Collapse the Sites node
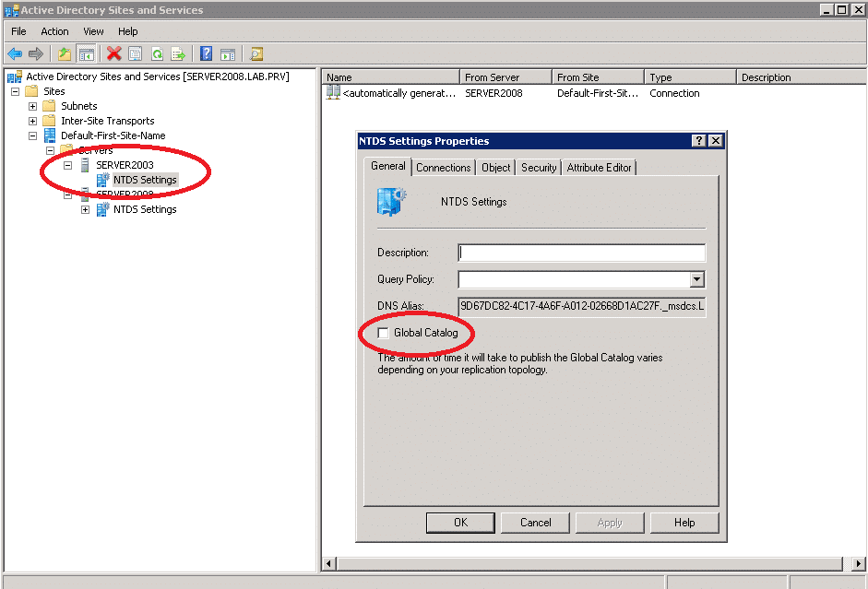The height and width of the screenshot is (589, 868). pyautogui.click(x=16, y=91)
